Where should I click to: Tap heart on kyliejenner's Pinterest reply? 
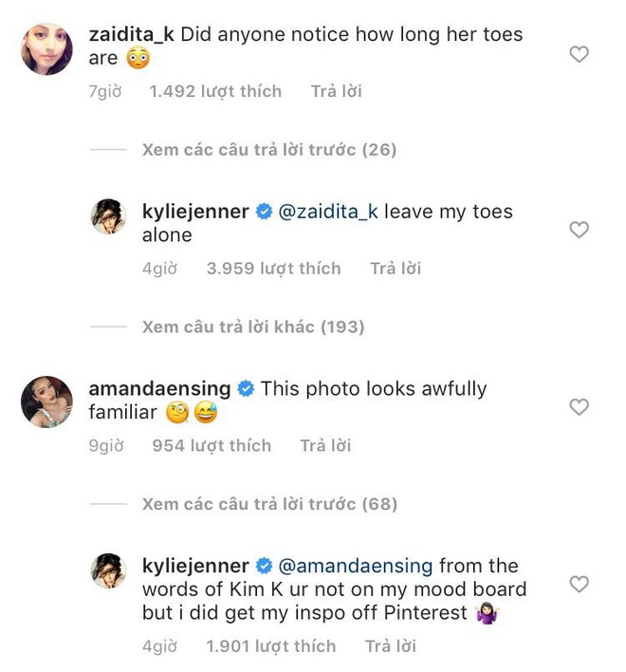click(579, 584)
